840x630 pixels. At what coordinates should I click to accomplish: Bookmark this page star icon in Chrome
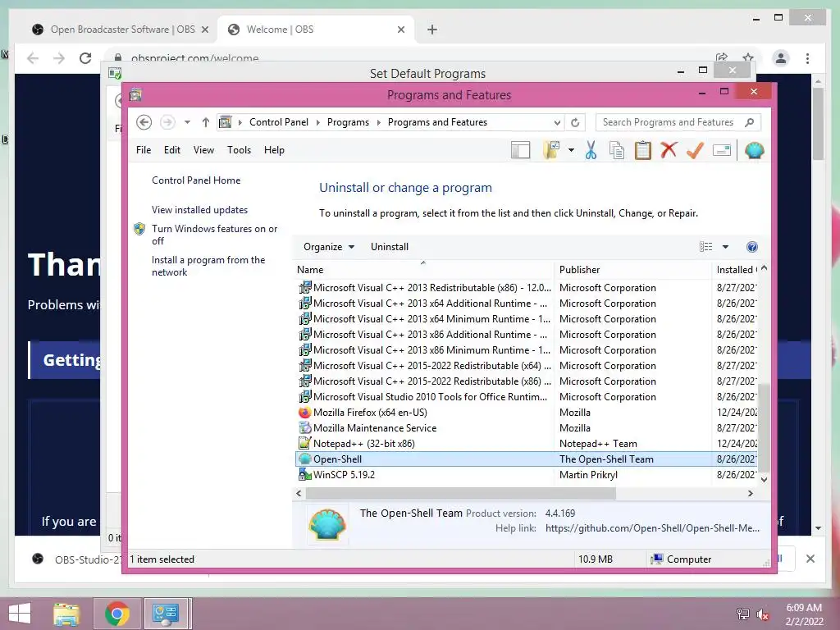[748, 57]
